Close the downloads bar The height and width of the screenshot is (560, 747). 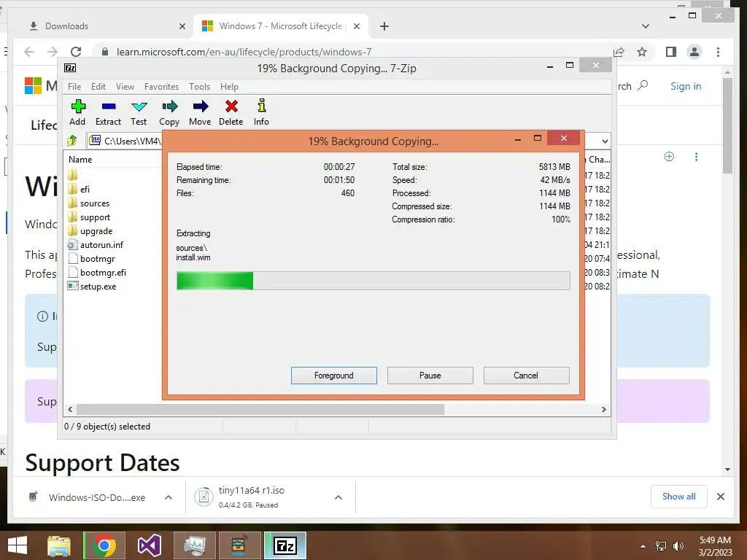pyautogui.click(x=720, y=497)
